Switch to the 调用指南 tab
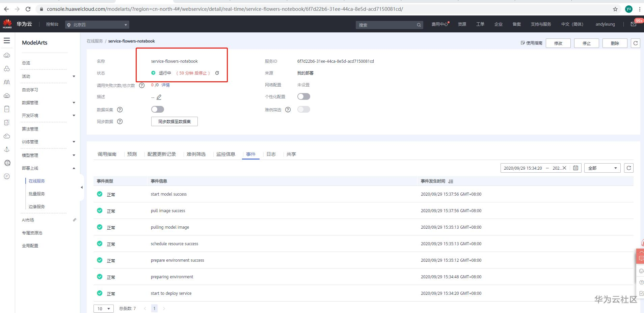 tap(107, 154)
